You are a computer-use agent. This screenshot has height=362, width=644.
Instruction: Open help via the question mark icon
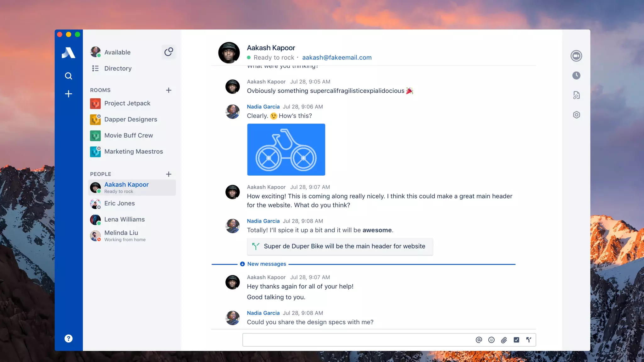[x=68, y=338]
